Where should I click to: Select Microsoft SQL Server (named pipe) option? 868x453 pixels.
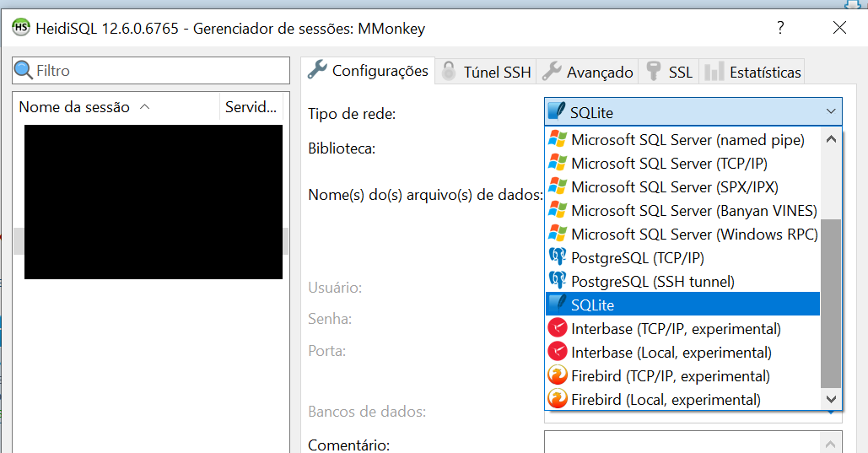click(682, 139)
